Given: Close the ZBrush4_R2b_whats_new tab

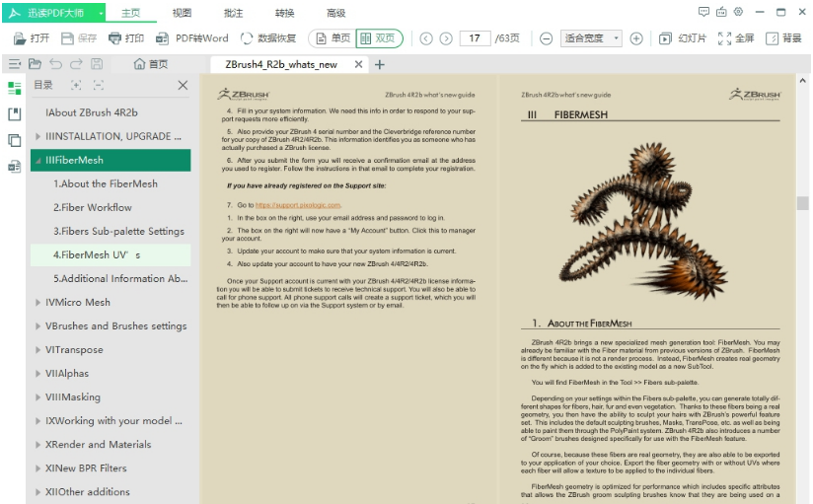Looking at the screenshot, I should pyautogui.click(x=358, y=64).
